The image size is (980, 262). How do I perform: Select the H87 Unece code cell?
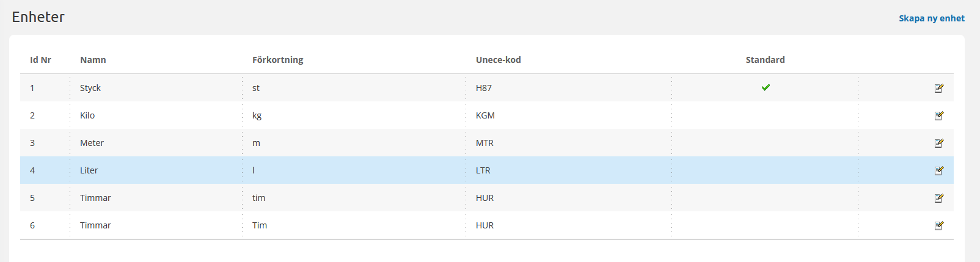click(484, 88)
